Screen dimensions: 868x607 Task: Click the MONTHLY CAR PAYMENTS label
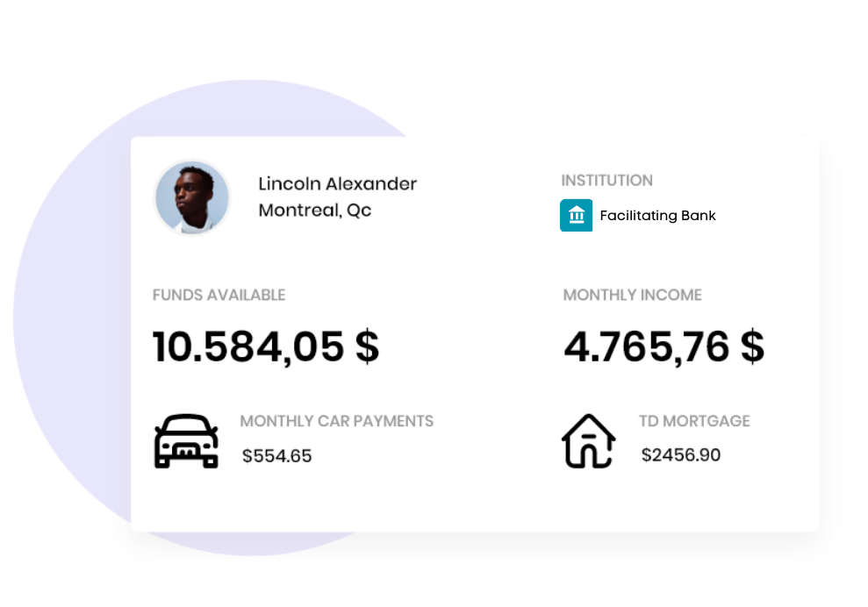pyautogui.click(x=336, y=421)
